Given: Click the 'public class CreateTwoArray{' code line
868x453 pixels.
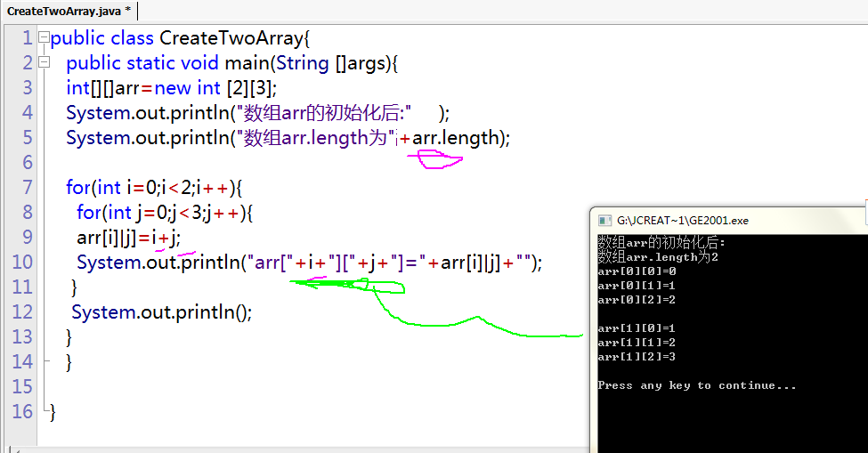Looking at the screenshot, I should point(180,38).
